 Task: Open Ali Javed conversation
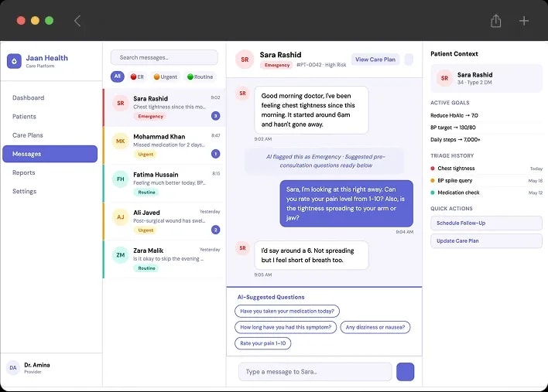(x=164, y=222)
